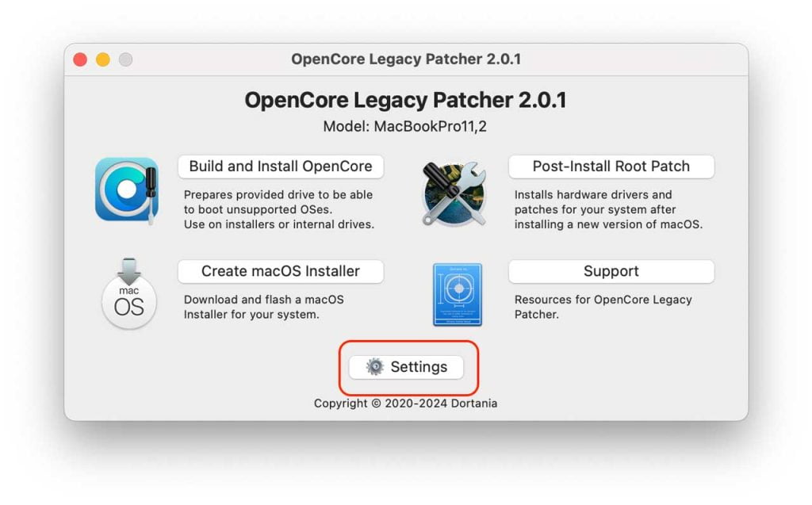The width and height of the screenshot is (812, 505).
Task: Click the window title bar text
Action: click(406, 59)
